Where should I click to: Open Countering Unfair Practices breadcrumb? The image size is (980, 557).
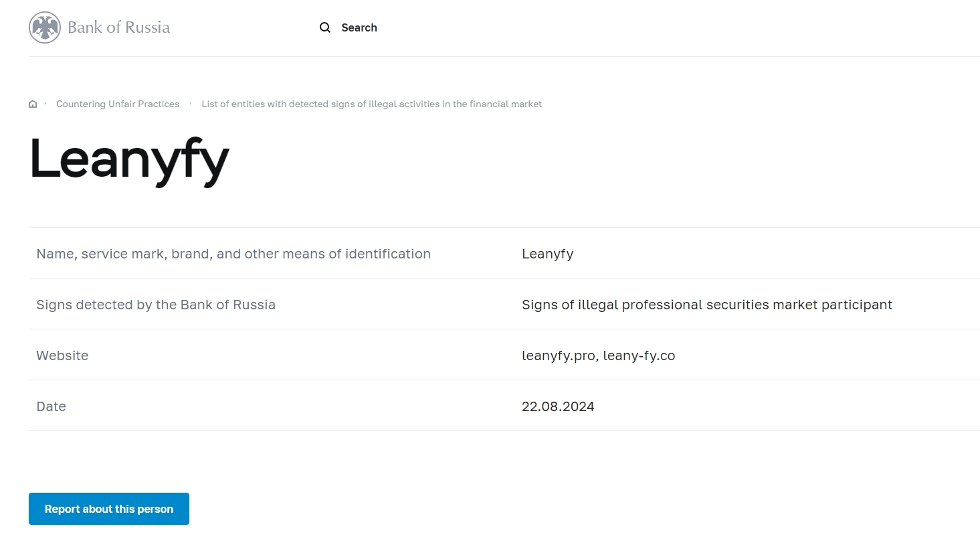click(x=118, y=104)
